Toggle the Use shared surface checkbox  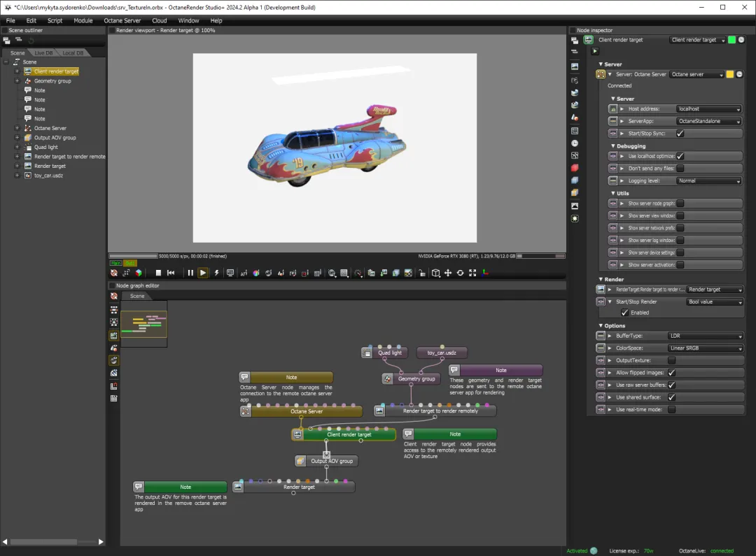(x=671, y=397)
